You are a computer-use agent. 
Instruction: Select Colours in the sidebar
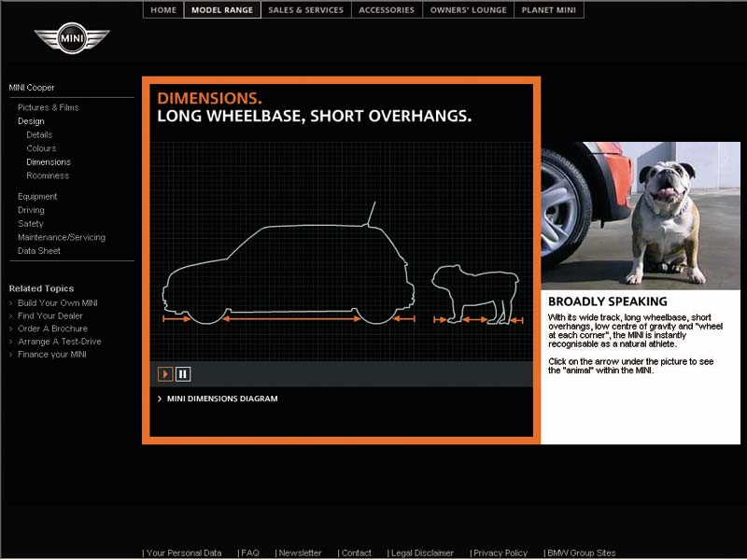click(x=41, y=148)
